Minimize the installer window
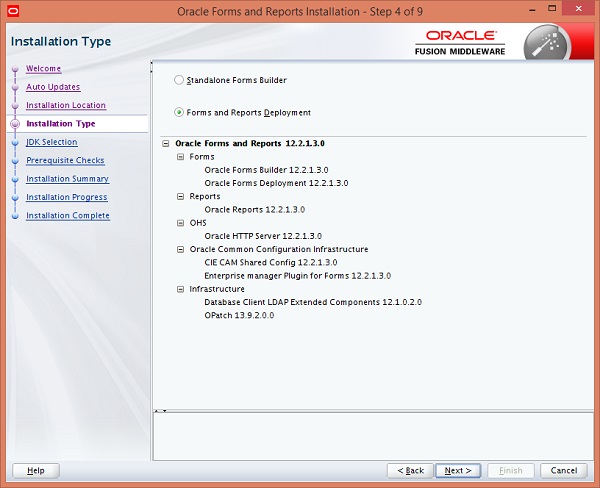This screenshot has width=600, height=488. click(x=532, y=9)
